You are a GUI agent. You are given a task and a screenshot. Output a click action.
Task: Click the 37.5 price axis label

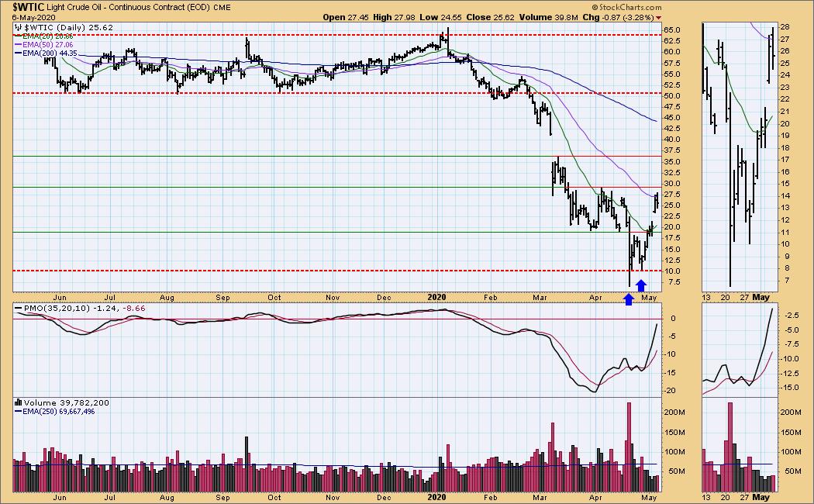(672, 150)
